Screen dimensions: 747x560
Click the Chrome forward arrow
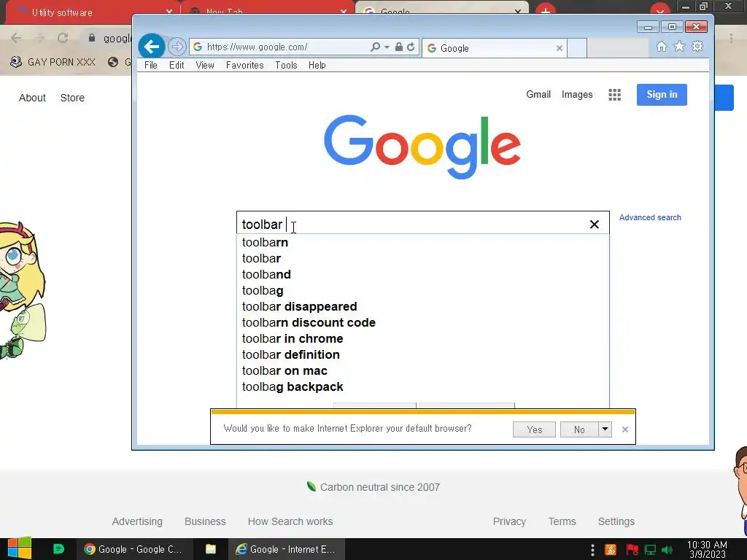point(39,38)
